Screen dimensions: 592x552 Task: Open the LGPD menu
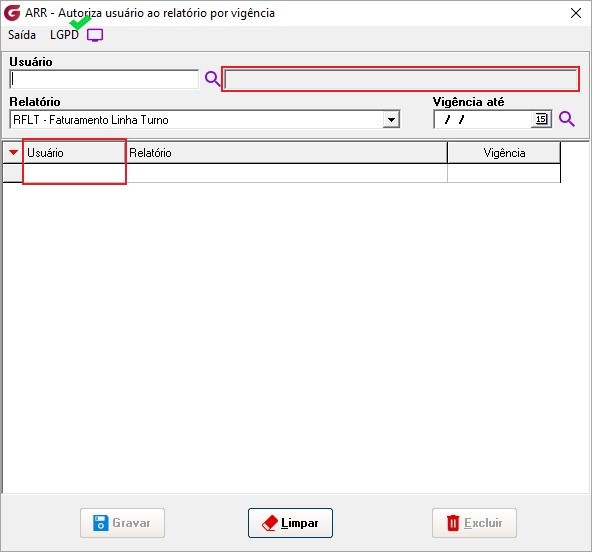tap(64, 35)
